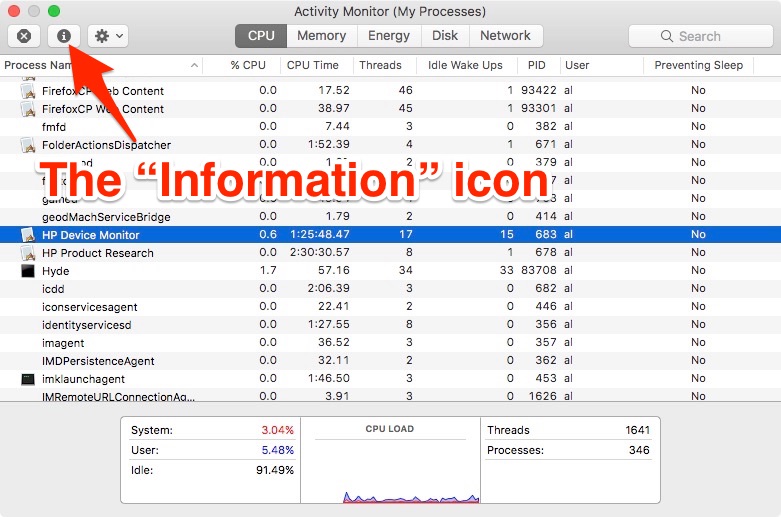The width and height of the screenshot is (781, 517).
Task: Sort by Idle Wake Ups column
Action: [x=465, y=65]
